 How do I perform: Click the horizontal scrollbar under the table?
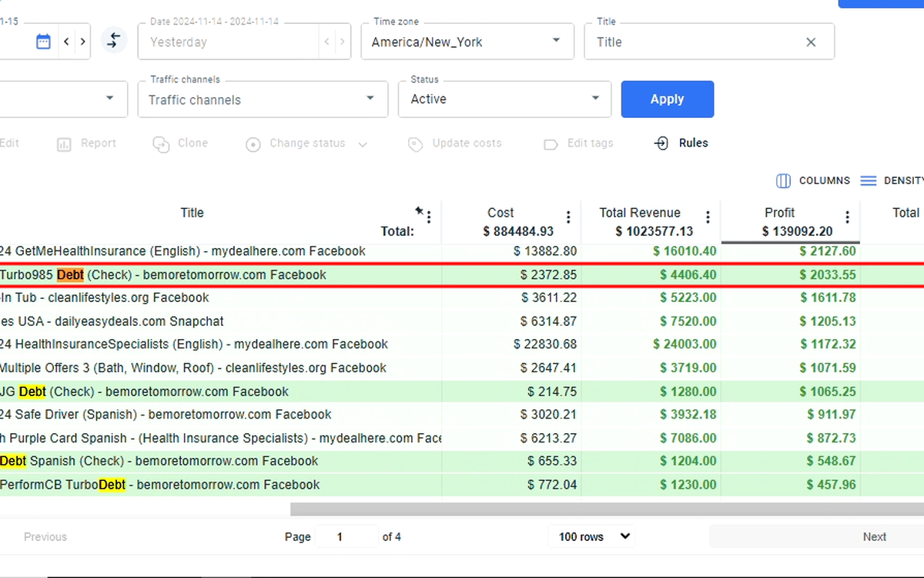pyautogui.click(x=607, y=509)
